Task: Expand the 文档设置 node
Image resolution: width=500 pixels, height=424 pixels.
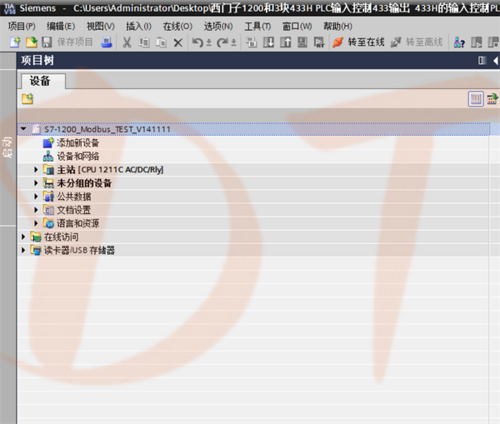Action: pos(36,210)
